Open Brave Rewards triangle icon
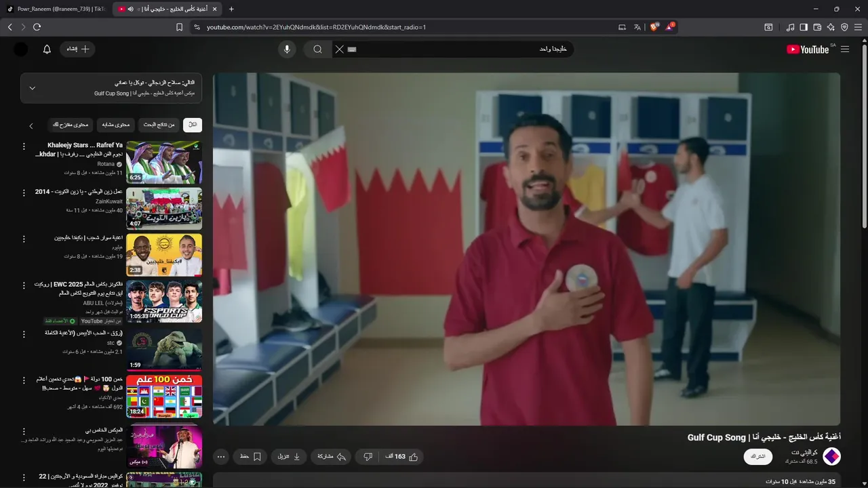868x488 pixels. point(670,27)
